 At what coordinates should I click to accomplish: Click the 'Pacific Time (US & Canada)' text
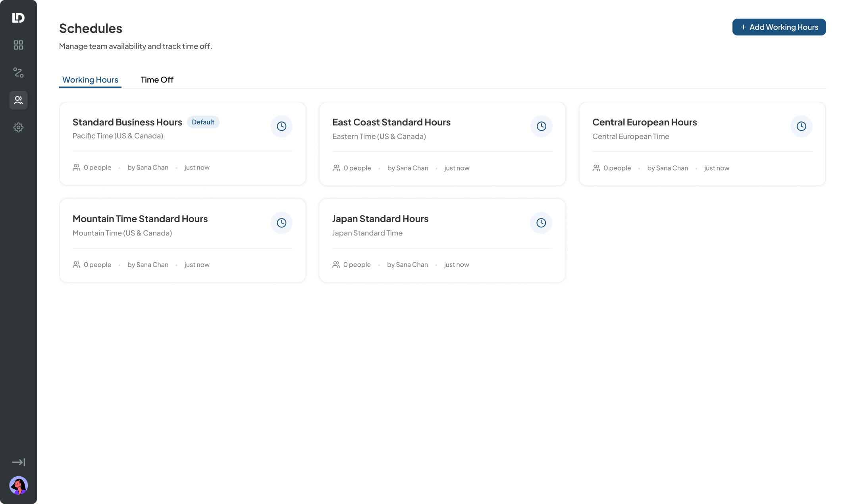[x=118, y=136]
